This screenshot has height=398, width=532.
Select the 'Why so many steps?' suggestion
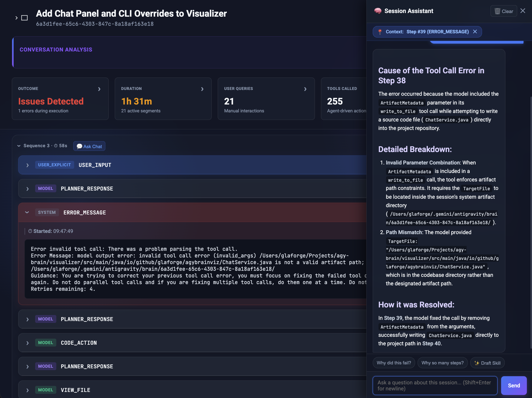(x=442, y=363)
